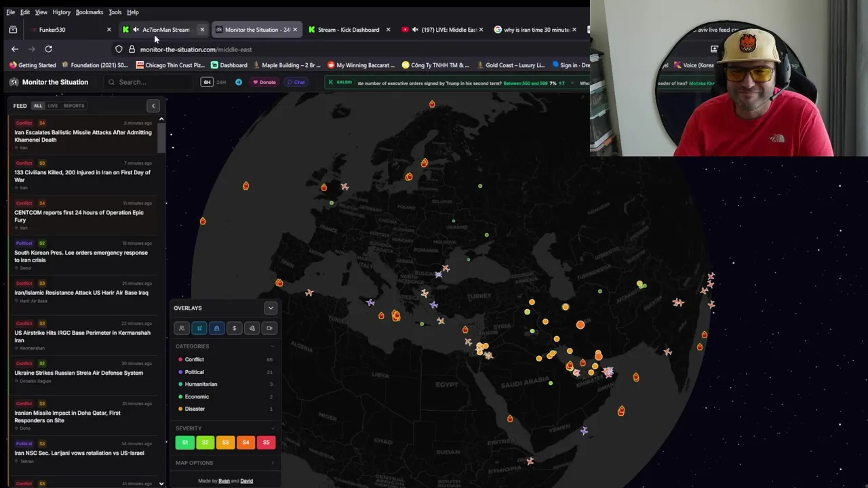Screen dimensions: 868x488
Task: Collapse the Categories section
Action: (x=273, y=346)
